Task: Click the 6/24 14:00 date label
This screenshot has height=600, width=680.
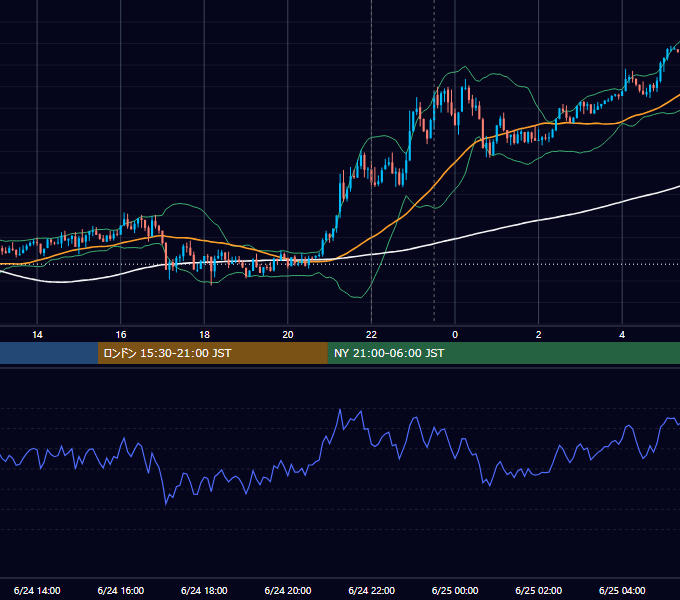Action: [x=37, y=590]
